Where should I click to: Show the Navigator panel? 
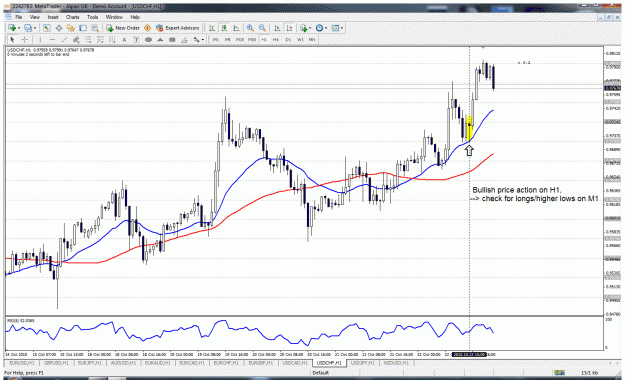tap(71, 28)
